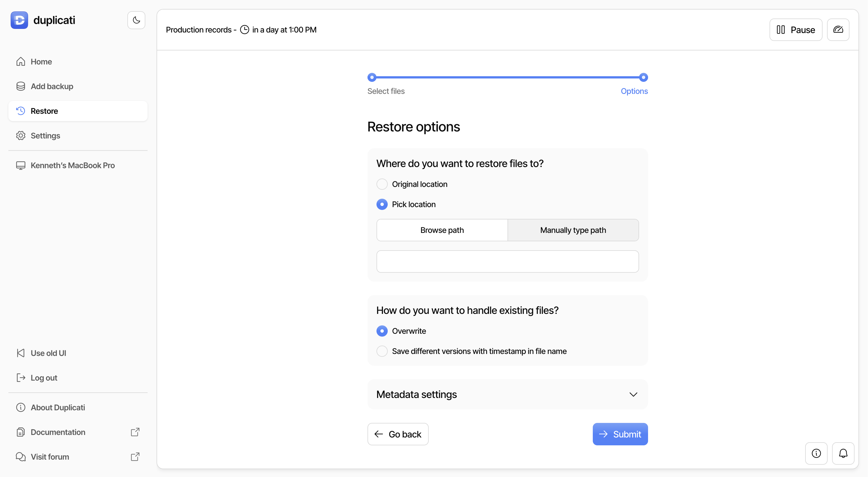Screen dimensions: 868x477
Task: Expand the Metadata settings section
Action: (x=417, y=394)
